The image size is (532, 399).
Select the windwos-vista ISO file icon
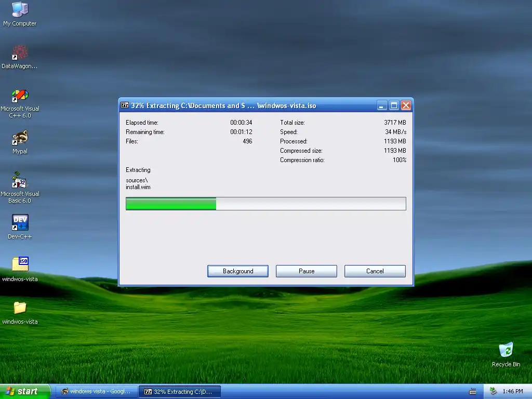tap(20, 269)
